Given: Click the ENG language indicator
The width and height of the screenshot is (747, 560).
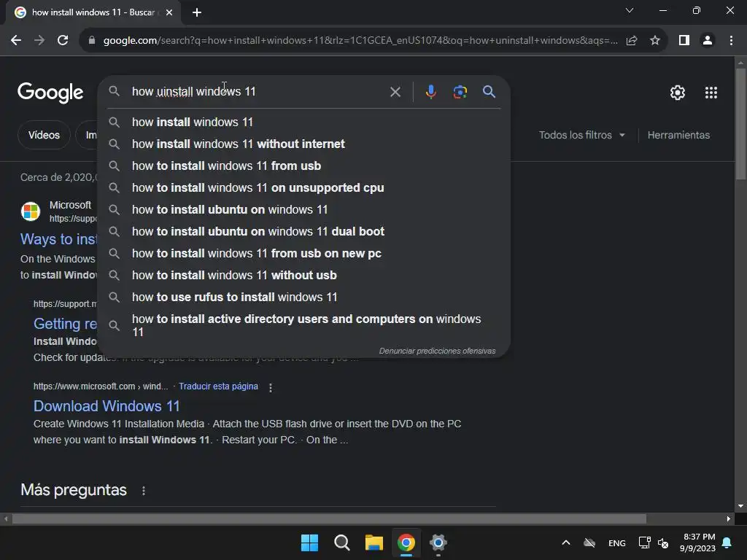Looking at the screenshot, I should tap(617, 542).
